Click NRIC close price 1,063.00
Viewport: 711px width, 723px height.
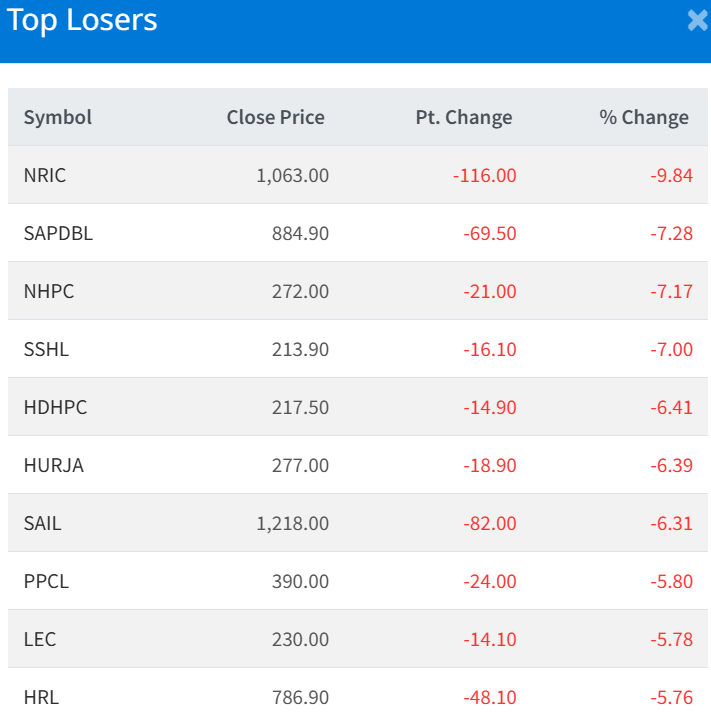[x=292, y=175]
